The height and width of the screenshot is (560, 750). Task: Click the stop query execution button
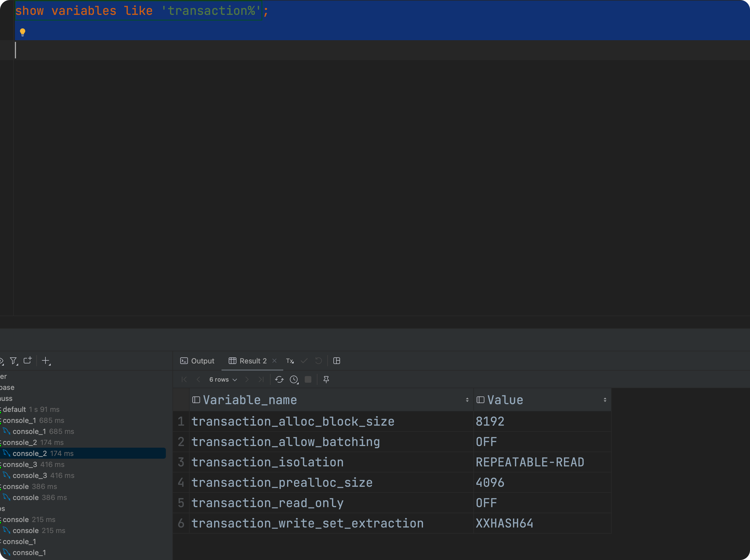pyautogui.click(x=308, y=379)
